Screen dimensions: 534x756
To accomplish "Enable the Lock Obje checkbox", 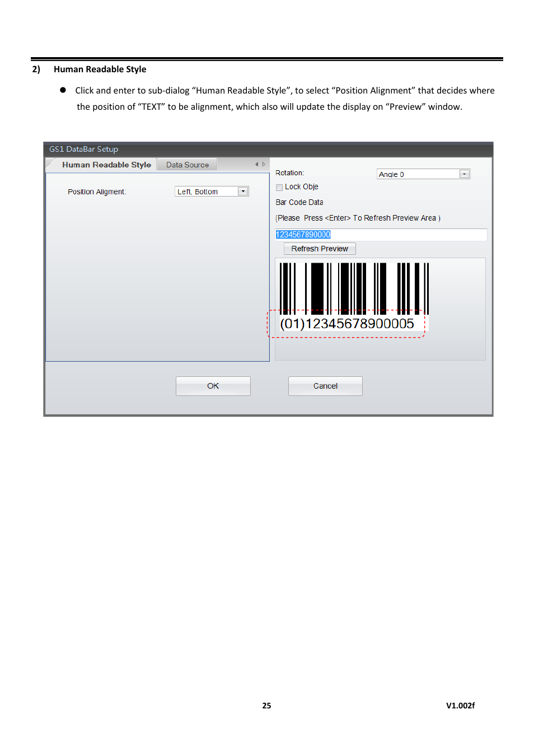I will pyautogui.click(x=279, y=188).
